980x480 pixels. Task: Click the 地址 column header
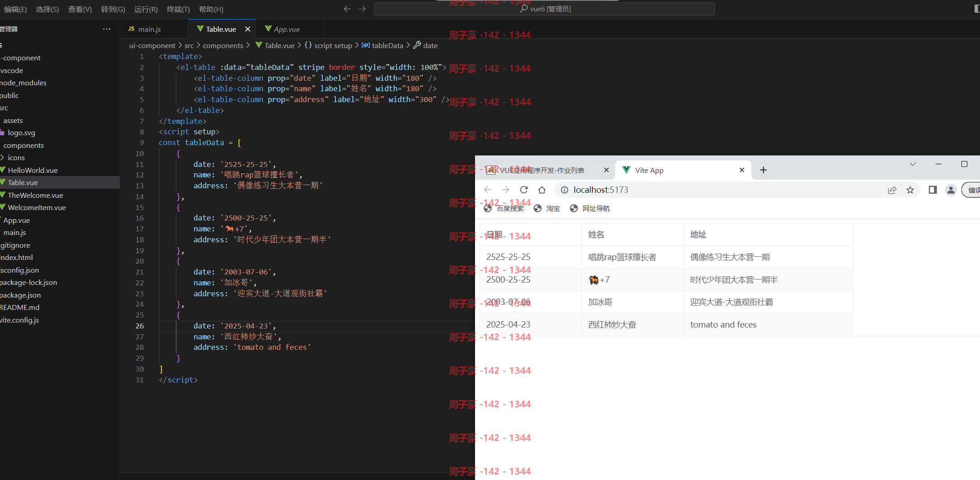point(768,235)
